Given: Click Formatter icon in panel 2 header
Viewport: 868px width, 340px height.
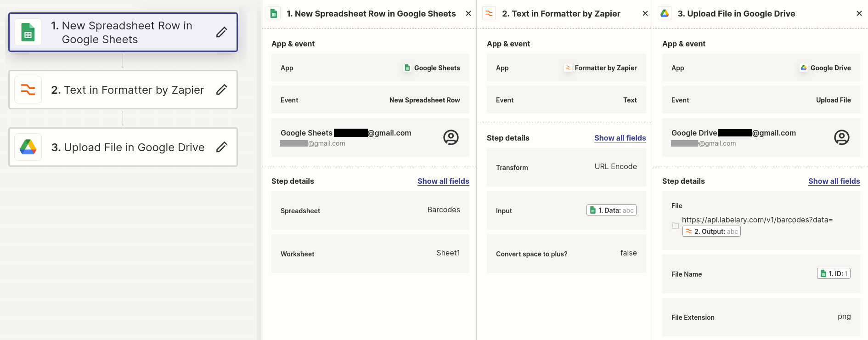Looking at the screenshot, I should tap(489, 14).
